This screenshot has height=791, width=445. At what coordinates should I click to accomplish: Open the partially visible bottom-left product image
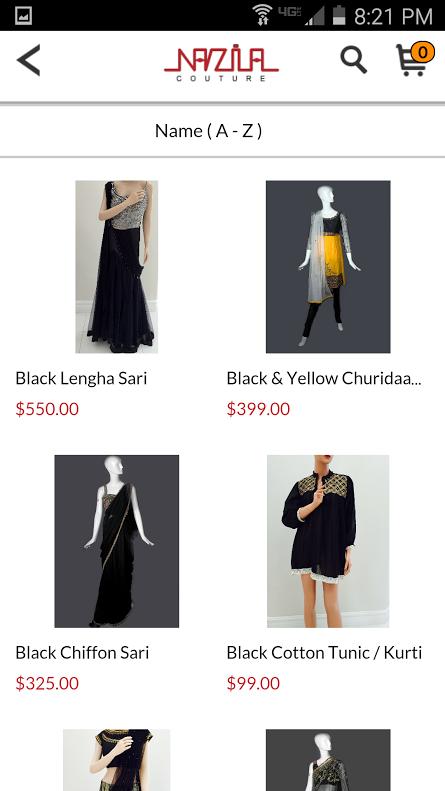pyautogui.click(x=117, y=760)
